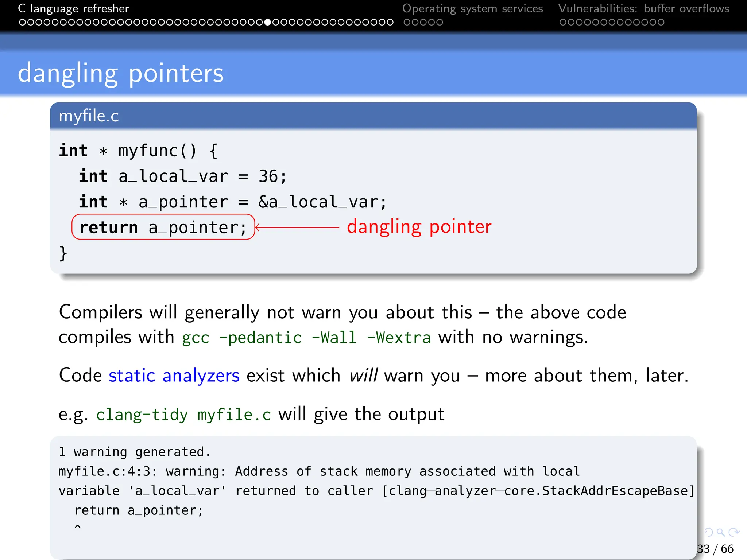Click the 'int * myfunc() {' code line

point(138,151)
